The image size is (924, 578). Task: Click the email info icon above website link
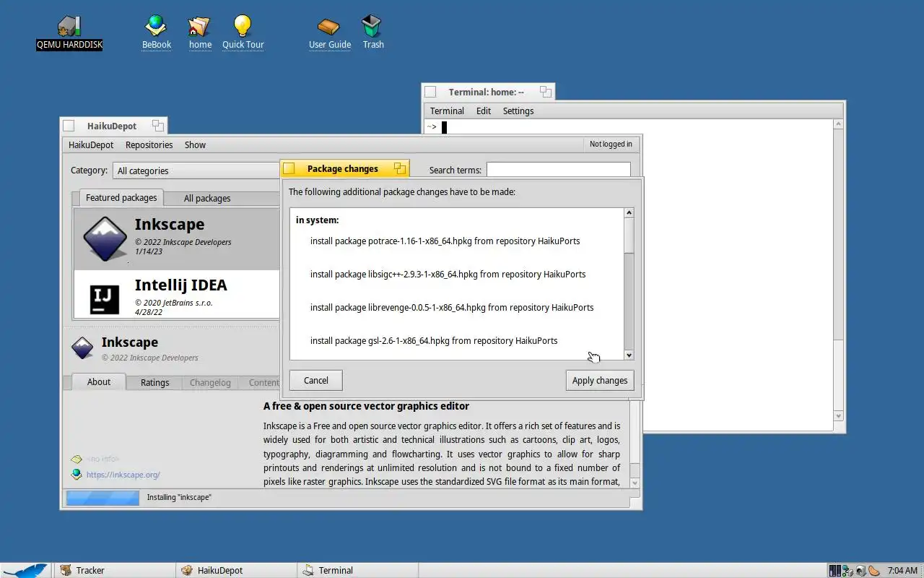[x=77, y=459]
